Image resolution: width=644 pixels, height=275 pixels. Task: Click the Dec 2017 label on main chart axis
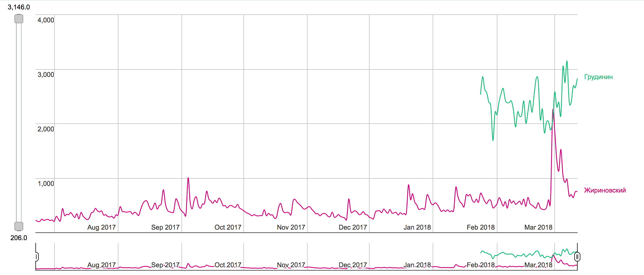[x=353, y=227]
